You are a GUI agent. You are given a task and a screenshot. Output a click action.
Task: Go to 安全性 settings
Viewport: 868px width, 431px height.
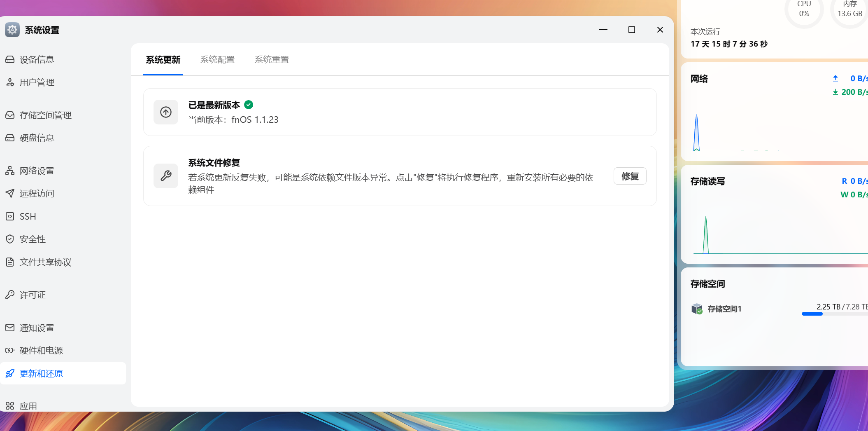[63, 239]
